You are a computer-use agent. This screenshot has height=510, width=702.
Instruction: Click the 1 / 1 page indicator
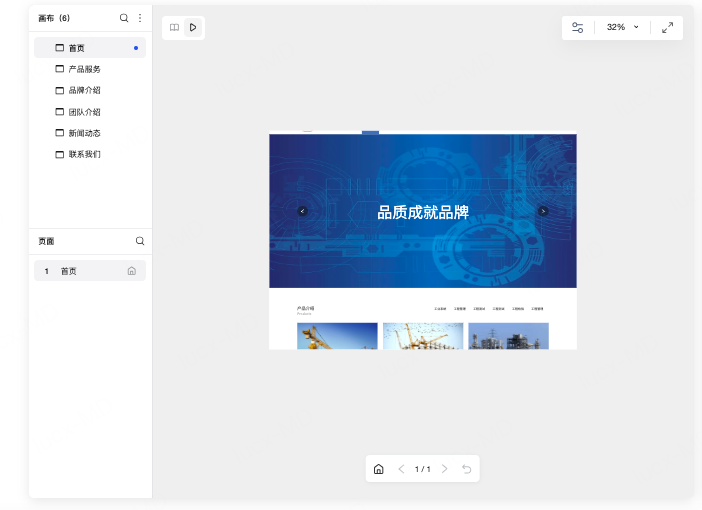pyautogui.click(x=423, y=469)
